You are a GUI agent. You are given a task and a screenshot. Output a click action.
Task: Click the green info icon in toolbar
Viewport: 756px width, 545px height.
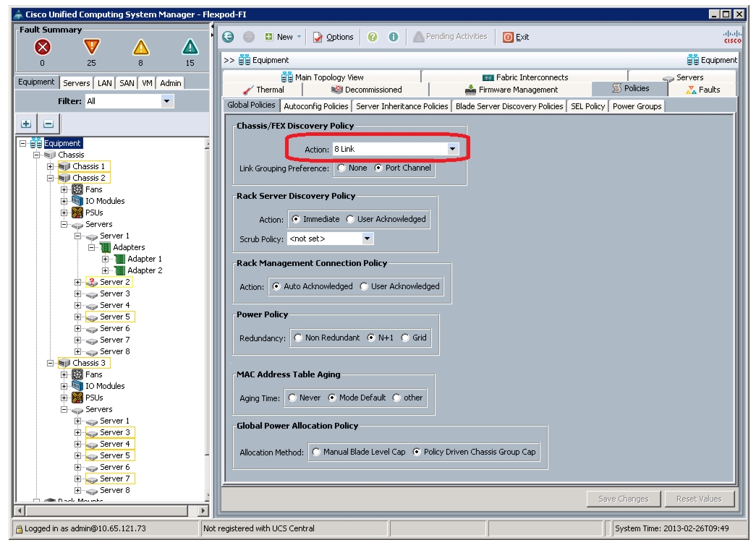[x=394, y=37]
